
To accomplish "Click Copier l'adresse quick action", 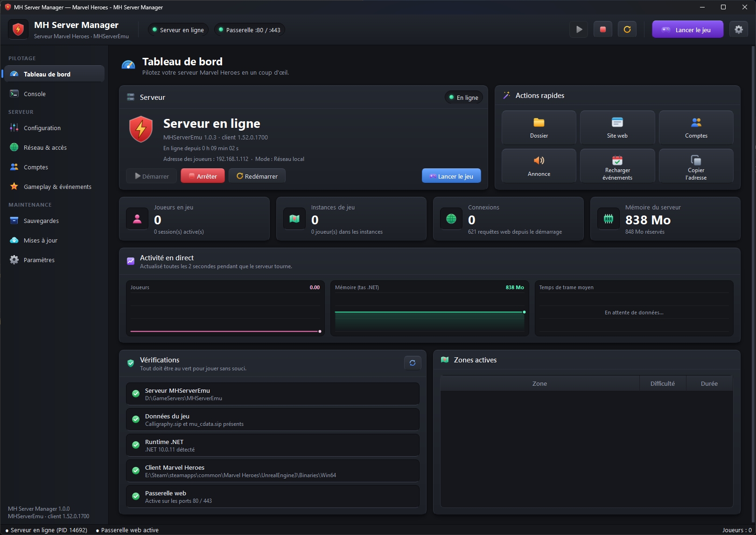I will pyautogui.click(x=696, y=166).
